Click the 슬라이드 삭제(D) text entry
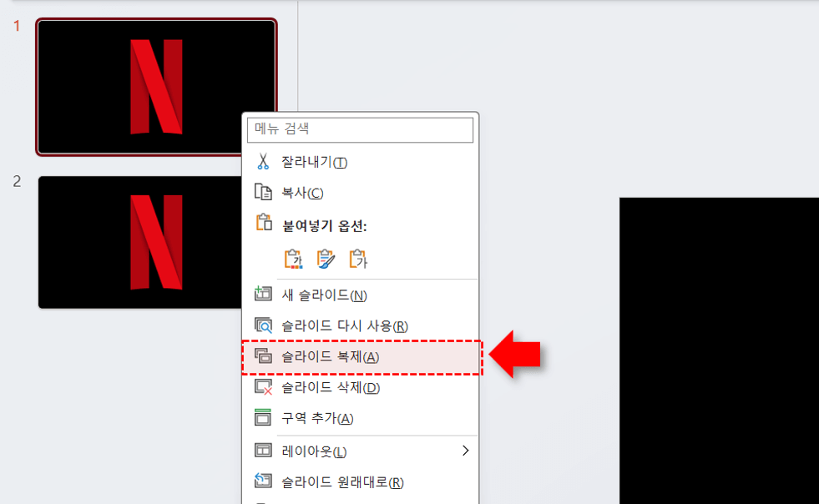This screenshot has width=819, height=504. (330, 387)
